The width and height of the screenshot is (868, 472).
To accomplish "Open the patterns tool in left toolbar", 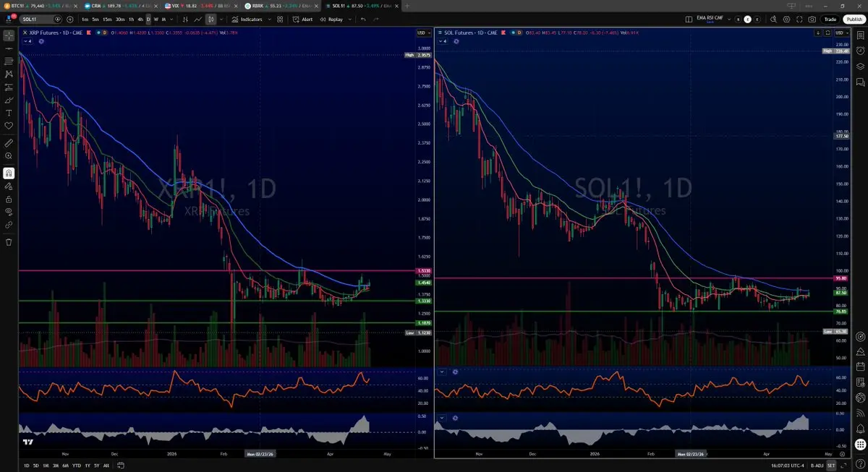I will (9, 74).
